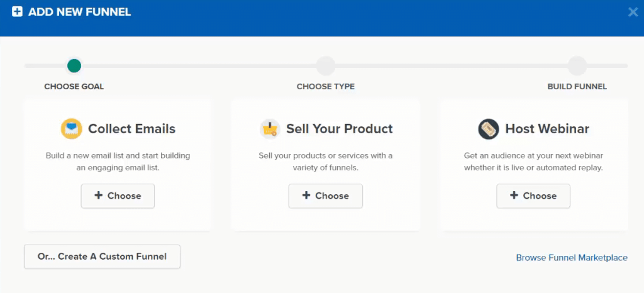Click the Host Webinar heading
Screen dimensions: 644x293
coord(547,129)
